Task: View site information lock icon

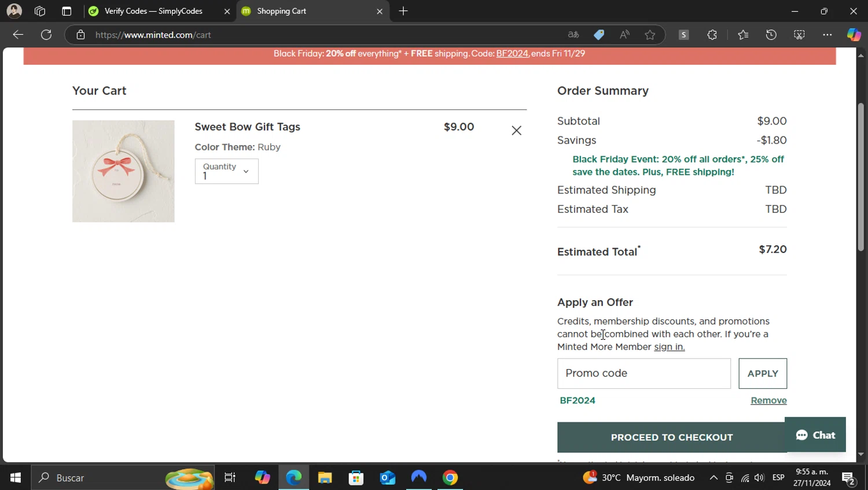Action: (x=80, y=35)
